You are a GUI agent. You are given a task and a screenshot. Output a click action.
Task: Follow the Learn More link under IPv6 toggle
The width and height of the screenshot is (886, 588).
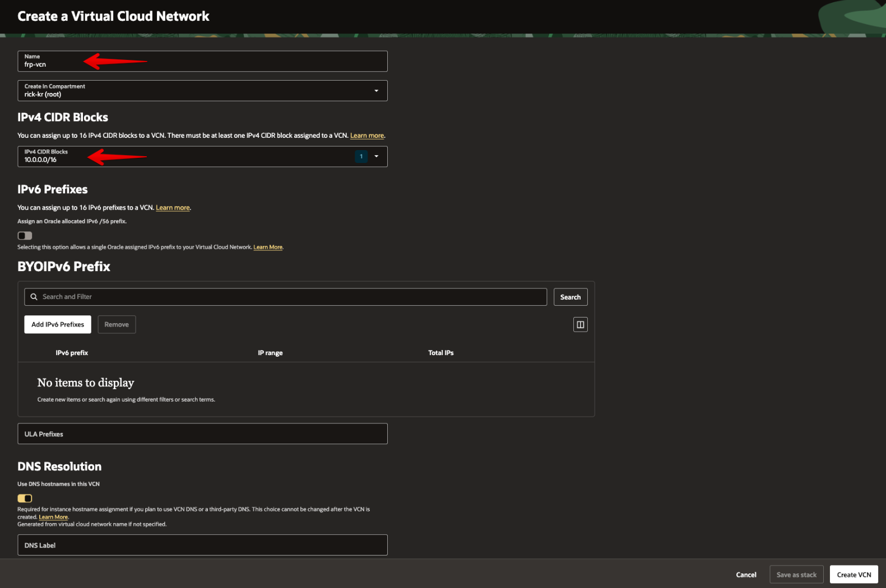point(268,247)
